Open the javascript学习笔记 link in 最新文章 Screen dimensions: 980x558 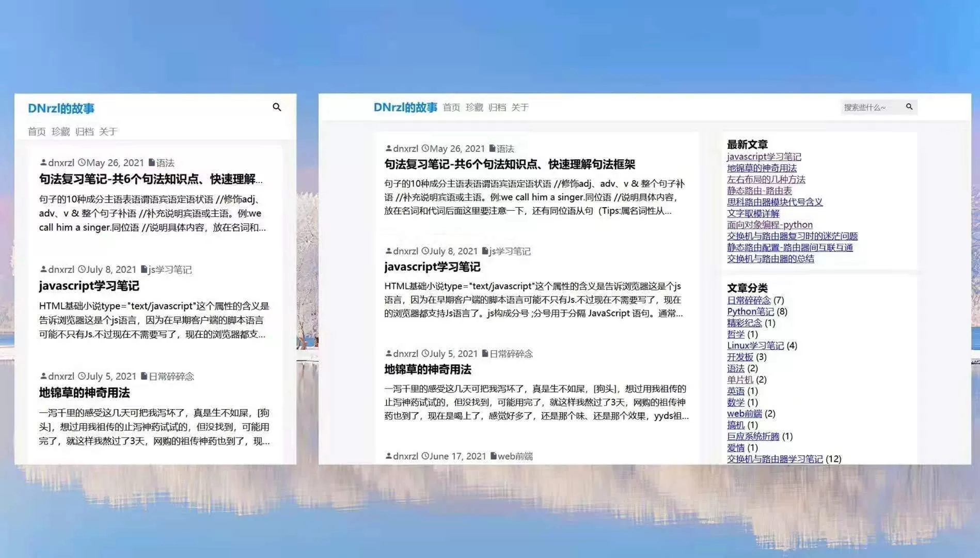coord(764,157)
